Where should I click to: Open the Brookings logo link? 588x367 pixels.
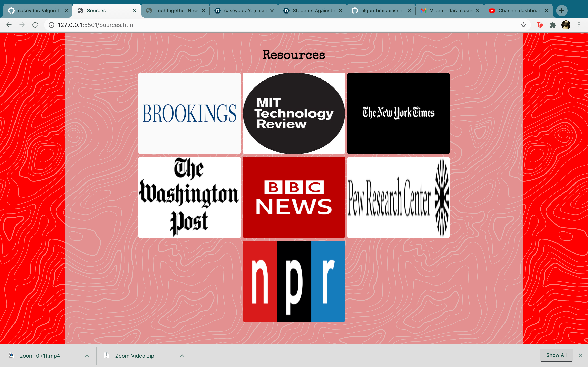point(189,113)
